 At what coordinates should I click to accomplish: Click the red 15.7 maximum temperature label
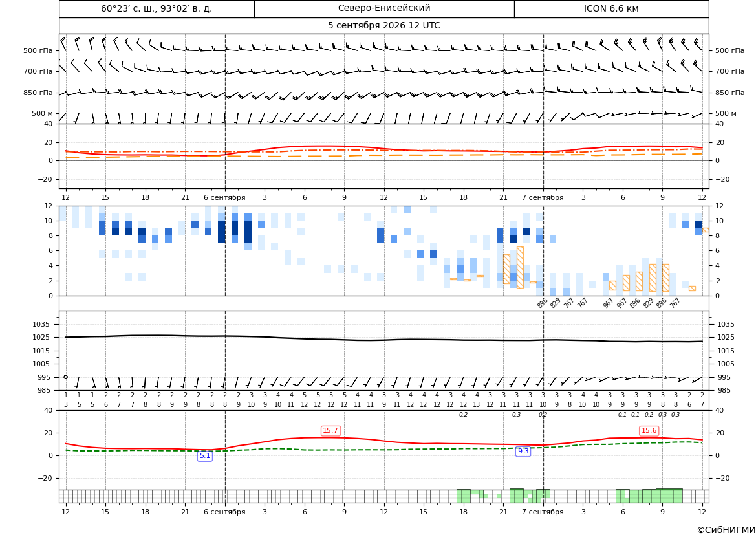pos(330,430)
